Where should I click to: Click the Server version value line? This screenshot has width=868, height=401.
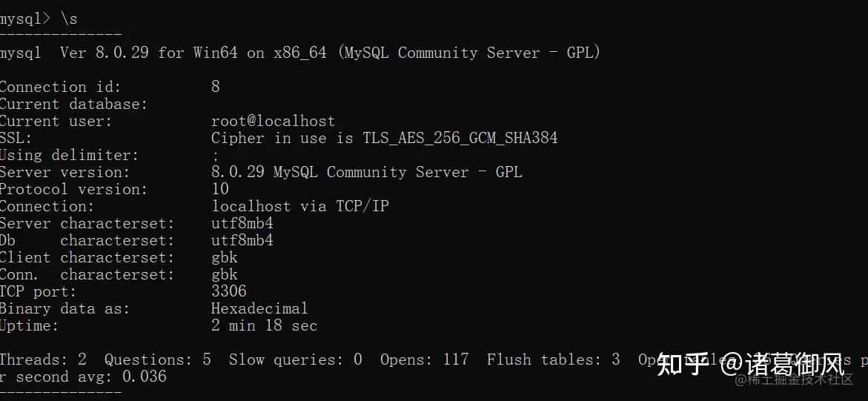366,172
